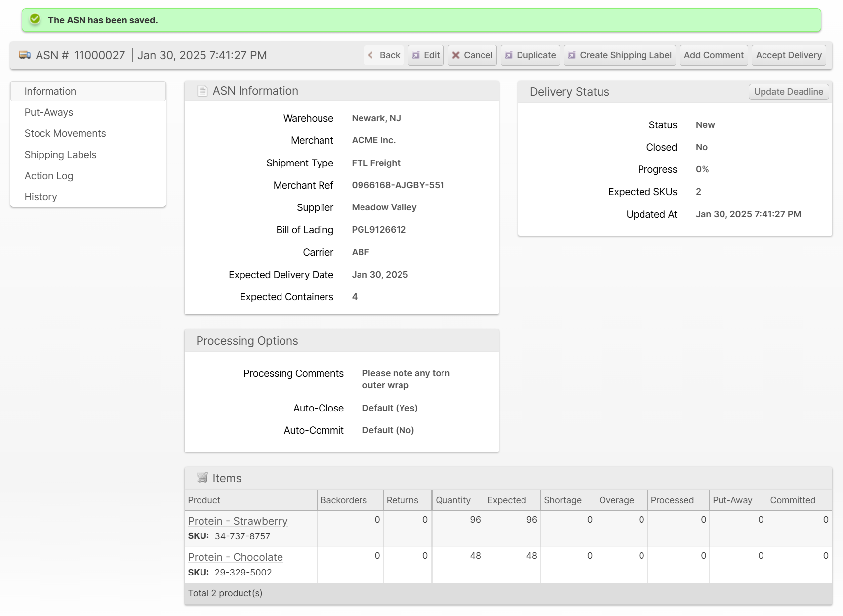Screen dimensions: 843x616
Task: Open the Protein - Strawberry product link
Action: pyautogui.click(x=238, y=521)
